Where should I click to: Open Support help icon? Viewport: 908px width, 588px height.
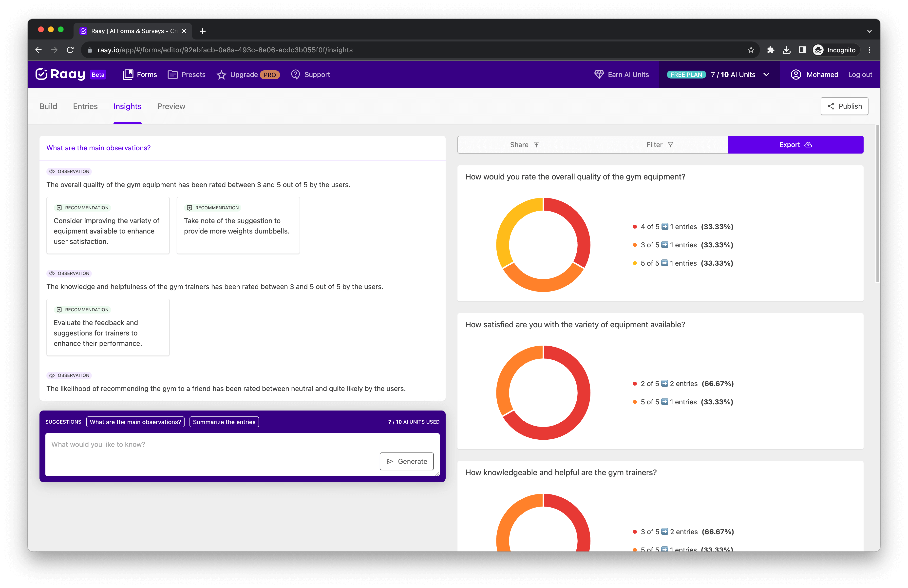pyautogui.click(x=295, y=74)
